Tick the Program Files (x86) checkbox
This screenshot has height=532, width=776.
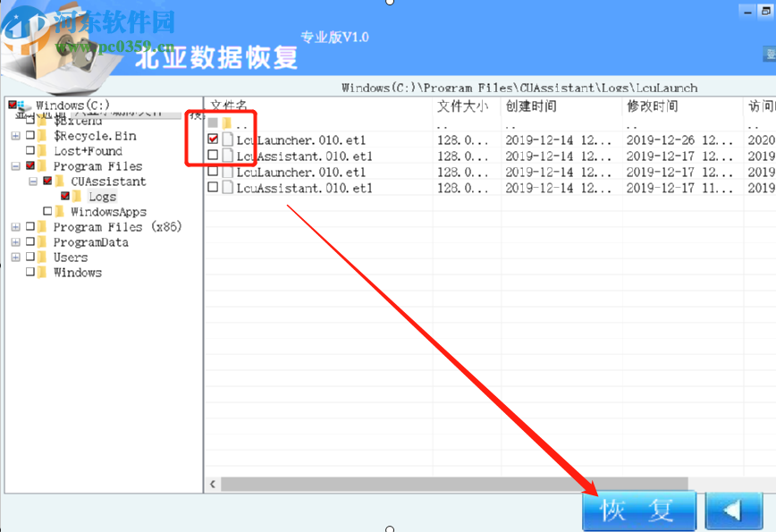(x=30, y=226)
